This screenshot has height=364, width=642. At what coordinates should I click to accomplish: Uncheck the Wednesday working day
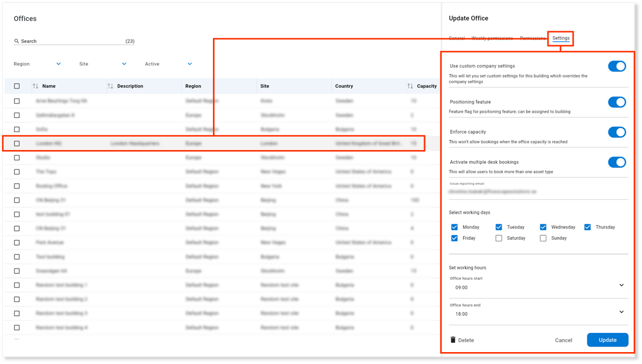coord(542,227)
